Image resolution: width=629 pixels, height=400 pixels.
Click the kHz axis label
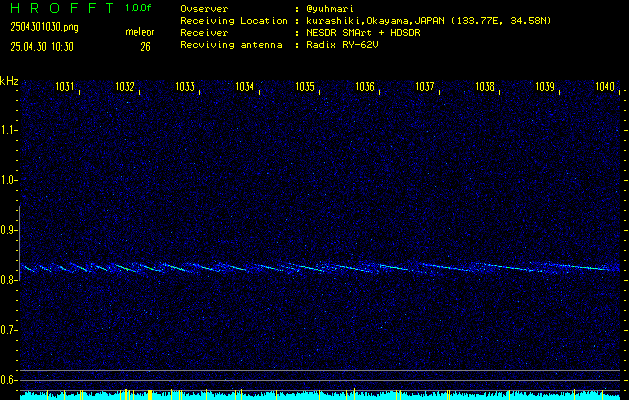click(x=9, y=81)
